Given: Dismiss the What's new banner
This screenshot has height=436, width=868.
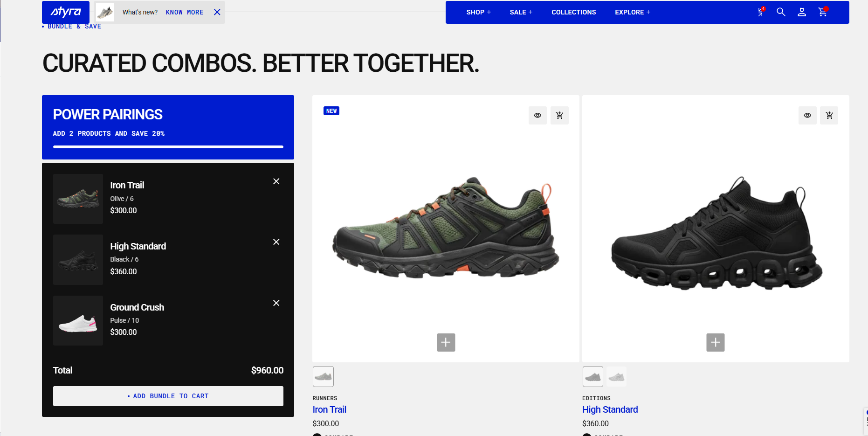Looking at the screenshot, I should [217, 12].
